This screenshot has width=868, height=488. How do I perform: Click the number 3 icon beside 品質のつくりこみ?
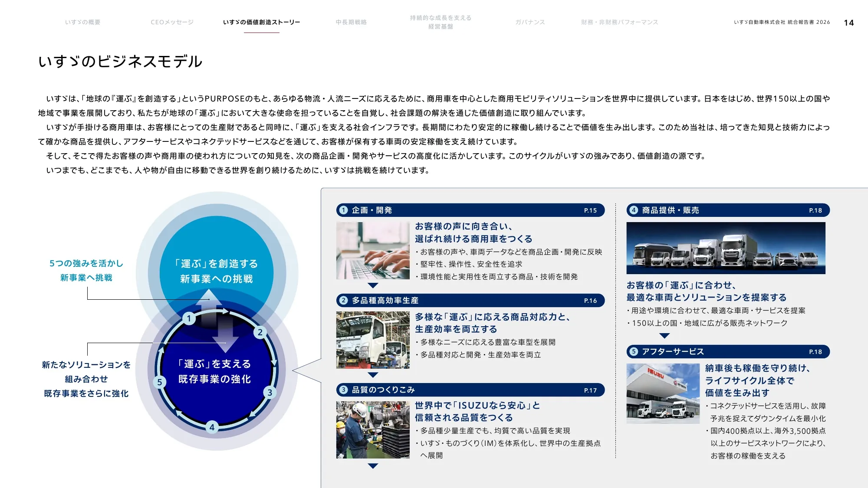coord(343,390)
